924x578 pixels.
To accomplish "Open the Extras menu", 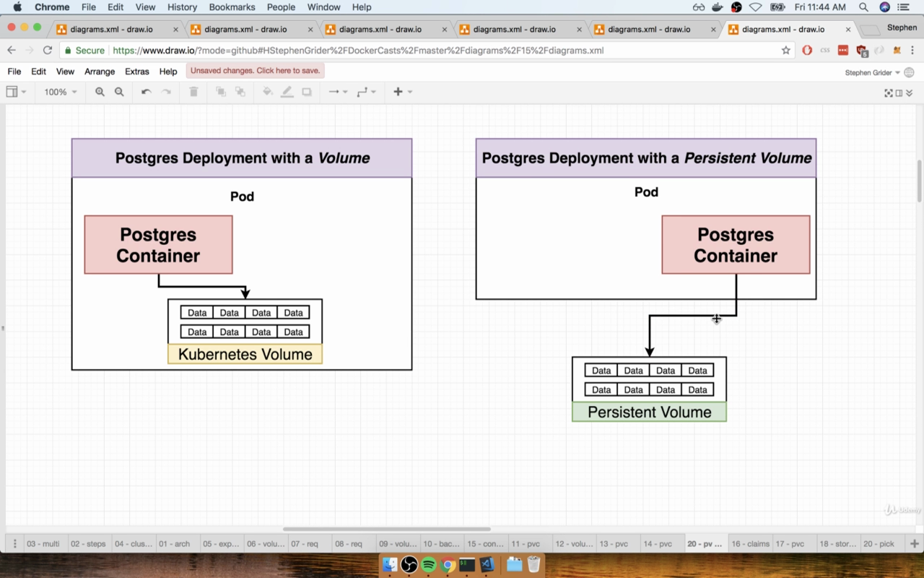I will (136, 72).
